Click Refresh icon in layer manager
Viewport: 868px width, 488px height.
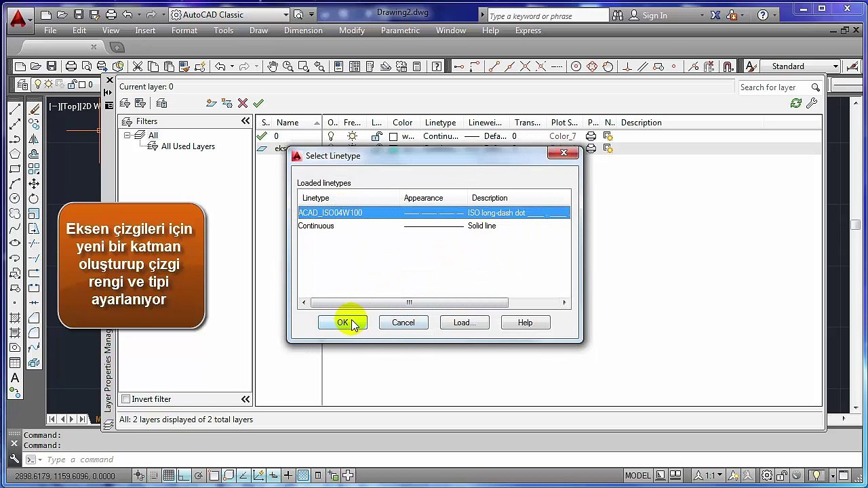pos(796,103)
